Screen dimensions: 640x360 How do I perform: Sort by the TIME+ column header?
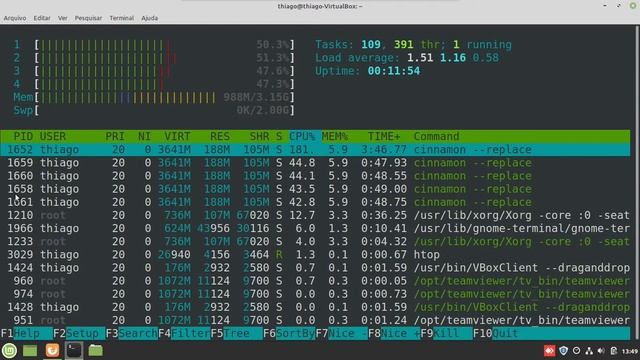click(384, 136)
